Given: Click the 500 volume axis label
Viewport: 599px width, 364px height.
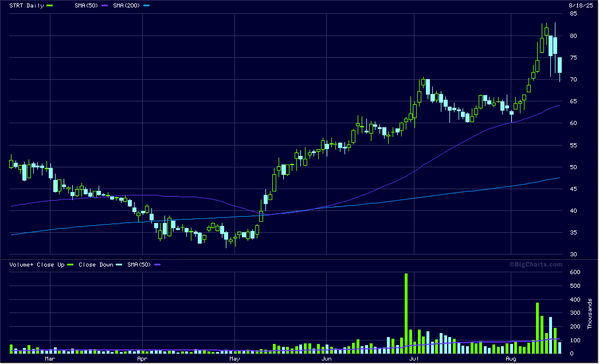Looking at the screenshot, I should (x=575, y=285).
